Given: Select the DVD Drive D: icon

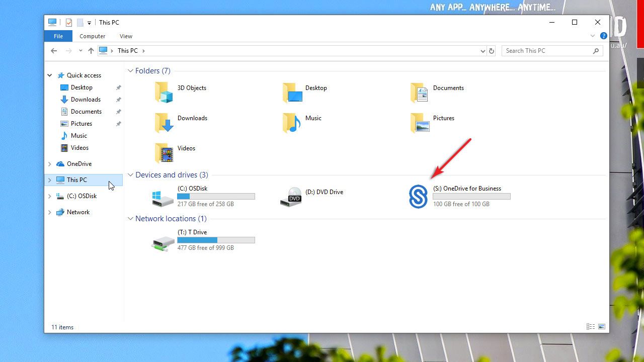Looking at the screenshot, I should [291, 197].
